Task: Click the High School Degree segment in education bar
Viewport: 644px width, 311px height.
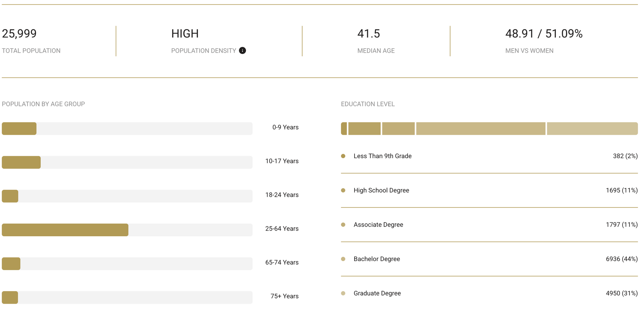Action: [365, 129]
